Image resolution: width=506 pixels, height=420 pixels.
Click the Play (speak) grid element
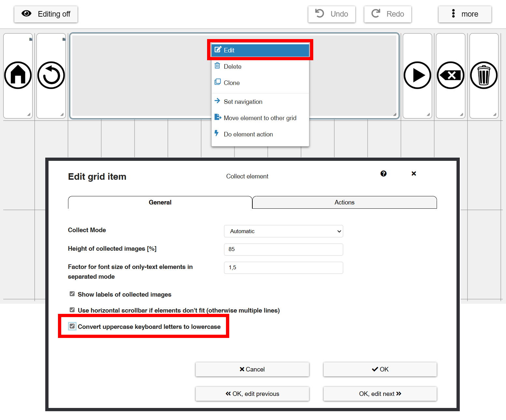[417, 75]
